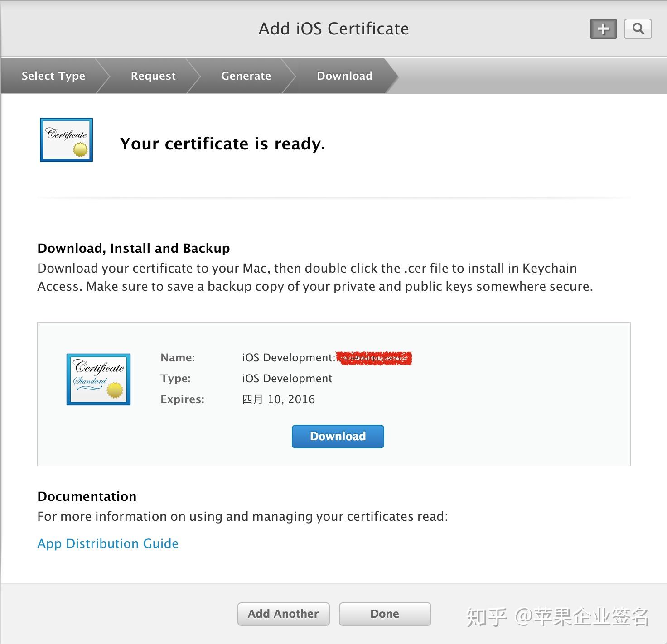Open the App Distribution Guide link

pyautogui.click(x=107, y=543)
